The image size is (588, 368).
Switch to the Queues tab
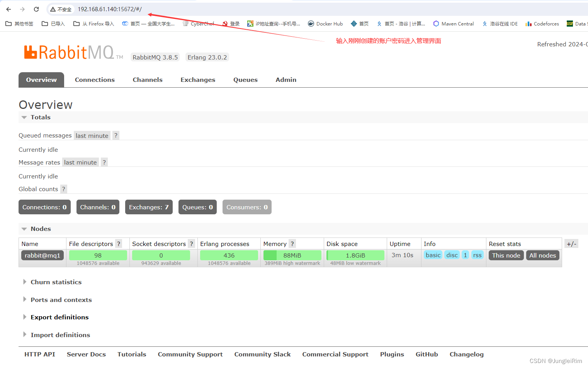coord(245,80)
